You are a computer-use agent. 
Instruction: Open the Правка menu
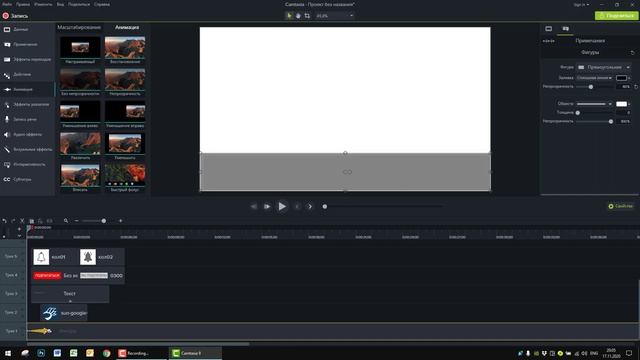pyautogui.click(x=23, y=4)
